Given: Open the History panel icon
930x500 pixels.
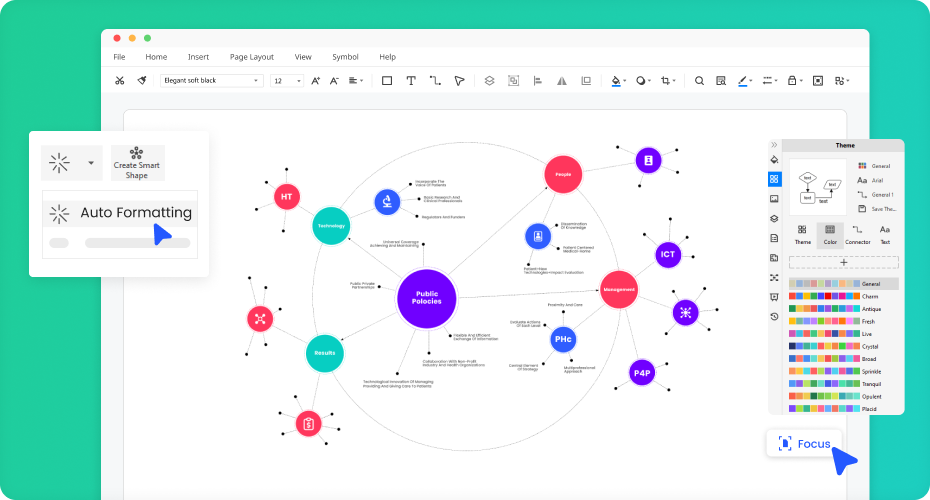Looking at the screenshot, I should coord(774,316).
